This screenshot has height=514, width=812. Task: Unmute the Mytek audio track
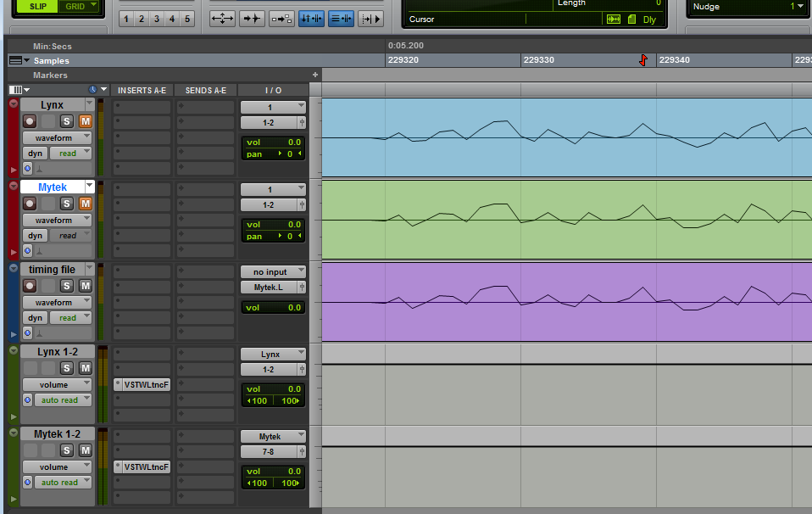(x=86, y=204)
